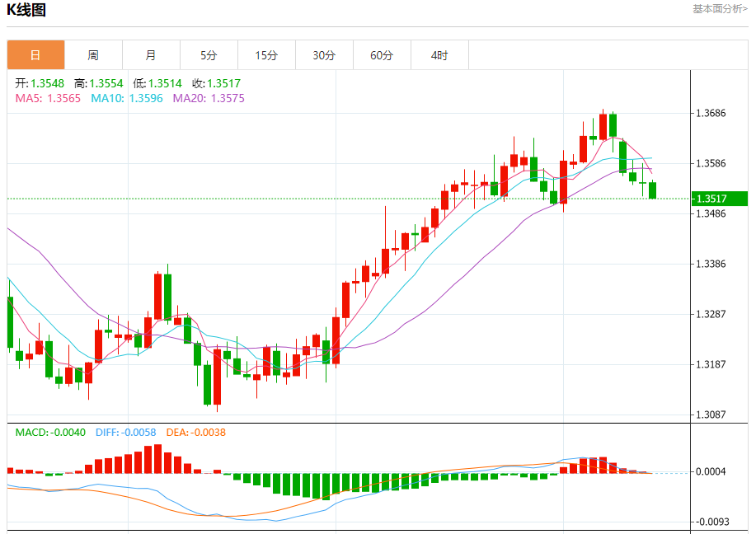Click the 收:1.3517 close value
The height and width of the screenshot is (534, 756).
[217, 83]
